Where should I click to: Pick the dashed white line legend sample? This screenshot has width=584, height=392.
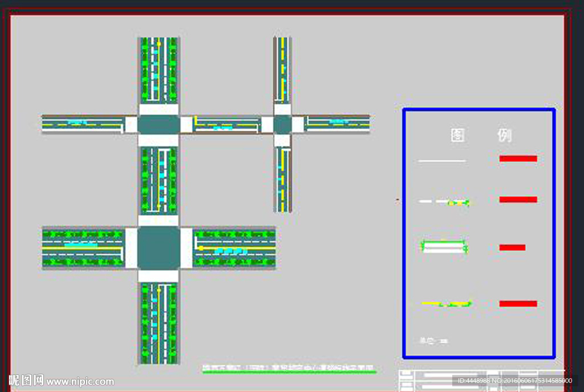click(444, 202)
